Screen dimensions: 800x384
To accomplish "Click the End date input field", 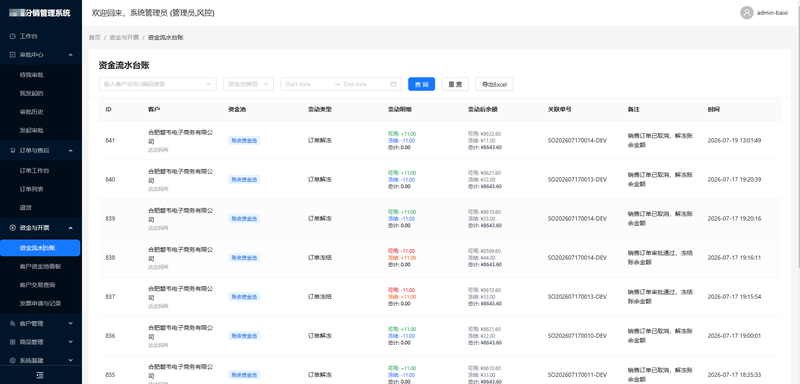I will point(365,84).
